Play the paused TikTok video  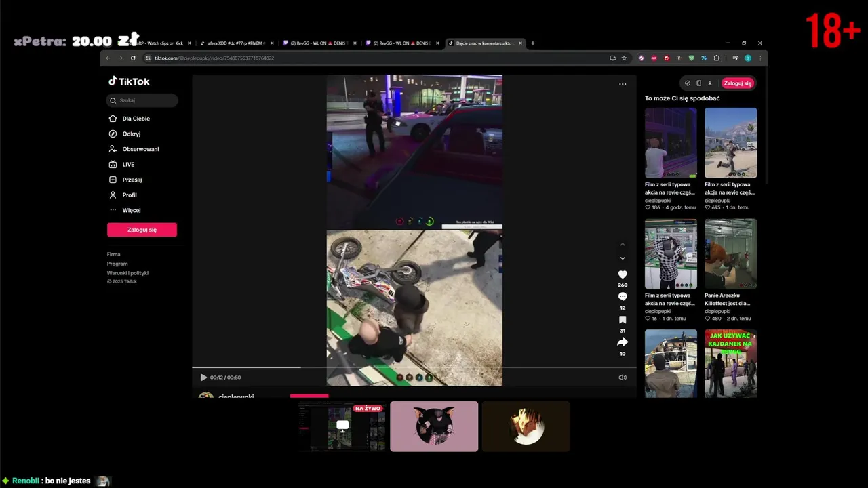pyautogui.click(x=203, y=378)
